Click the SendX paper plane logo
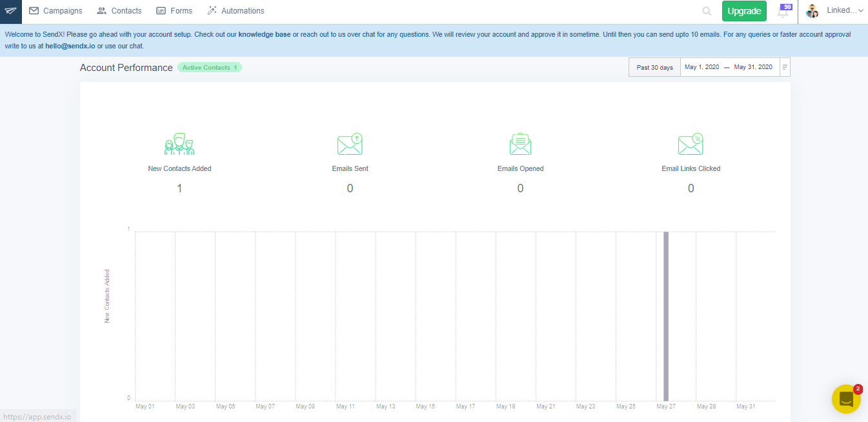This screenshot has width=868, height=422. click(x=11, y=11)
